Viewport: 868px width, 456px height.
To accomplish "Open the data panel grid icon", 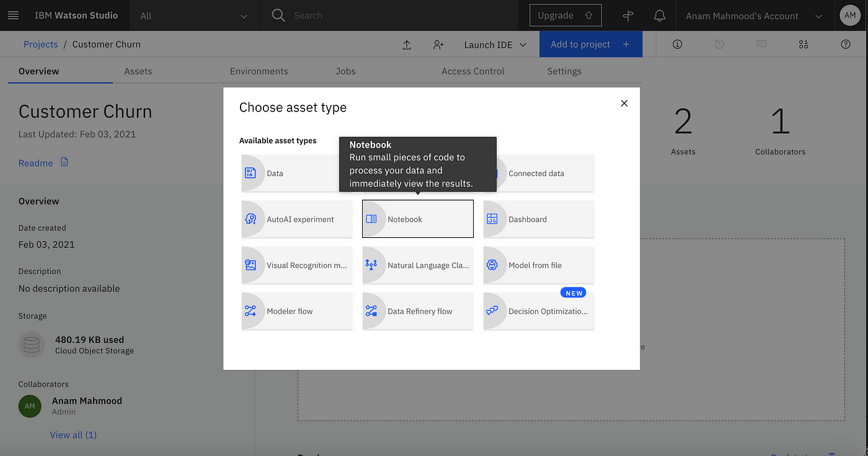I will click(804, 45).
